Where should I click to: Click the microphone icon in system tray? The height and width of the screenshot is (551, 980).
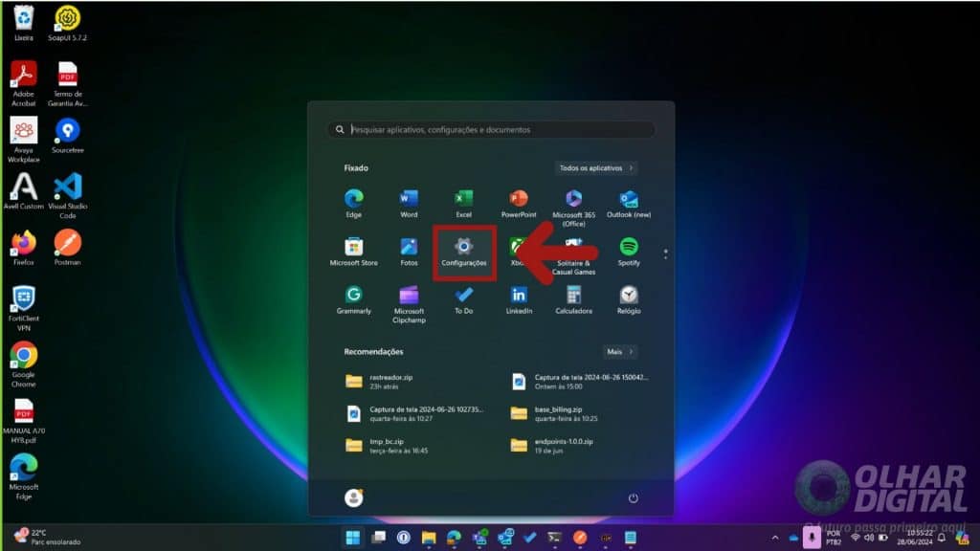coord(812,537)
